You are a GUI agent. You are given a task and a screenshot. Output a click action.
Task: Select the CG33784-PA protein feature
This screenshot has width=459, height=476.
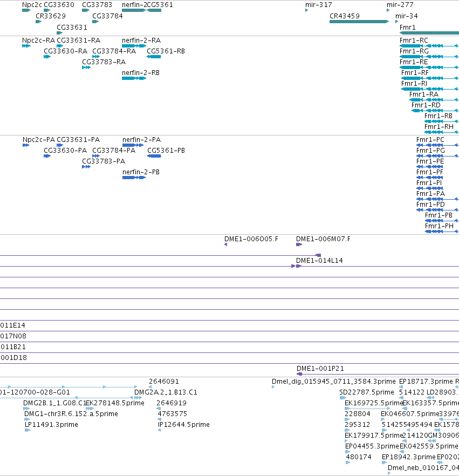[x=96, y=156]
